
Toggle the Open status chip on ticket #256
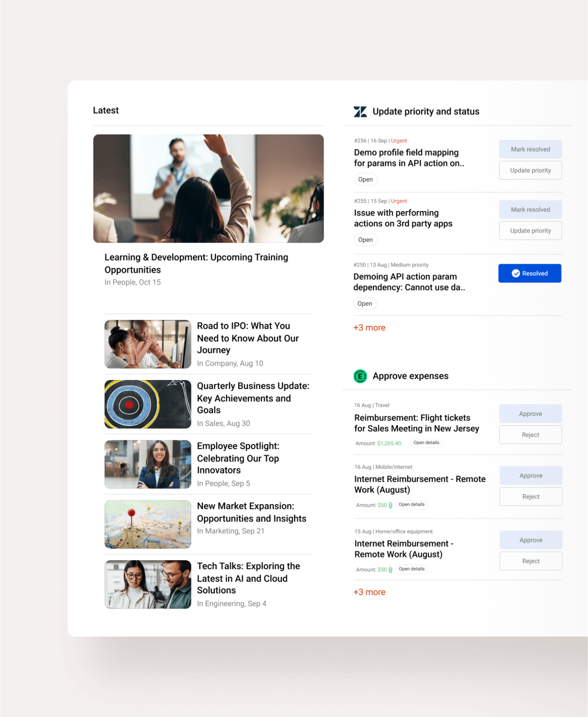click(366, 179)
